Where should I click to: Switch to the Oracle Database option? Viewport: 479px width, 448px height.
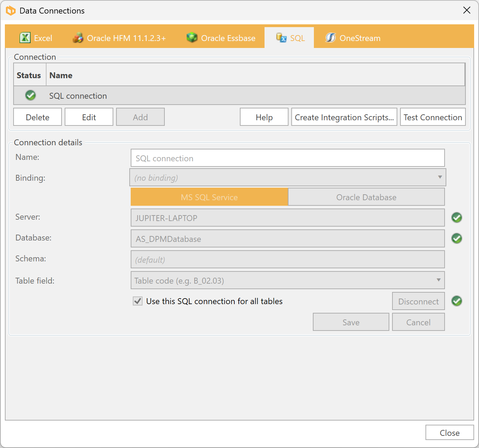(366, 197)
